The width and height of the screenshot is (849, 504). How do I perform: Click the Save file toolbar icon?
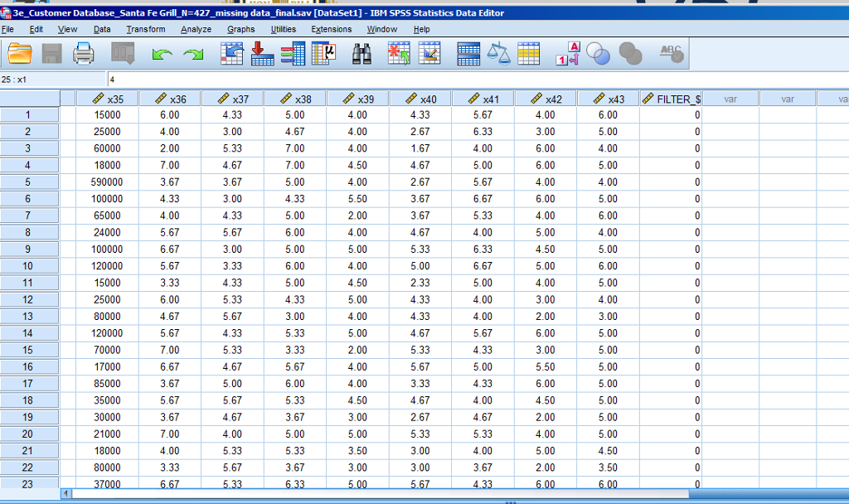[x=52, y=54]
